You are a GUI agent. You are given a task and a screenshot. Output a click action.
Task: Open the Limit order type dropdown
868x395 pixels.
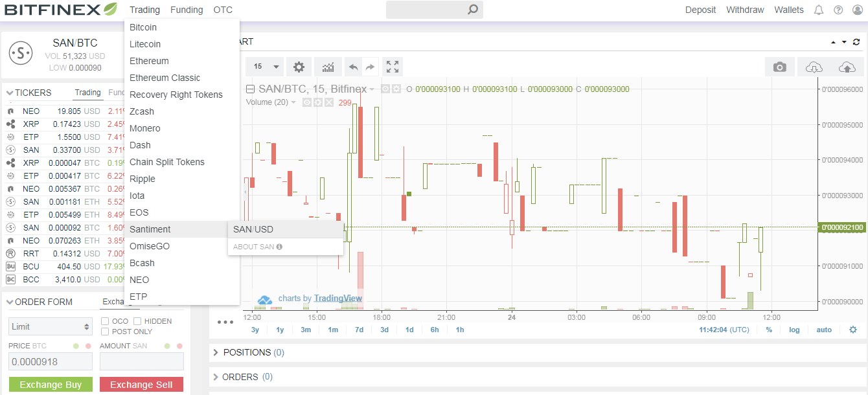point(50,326)
